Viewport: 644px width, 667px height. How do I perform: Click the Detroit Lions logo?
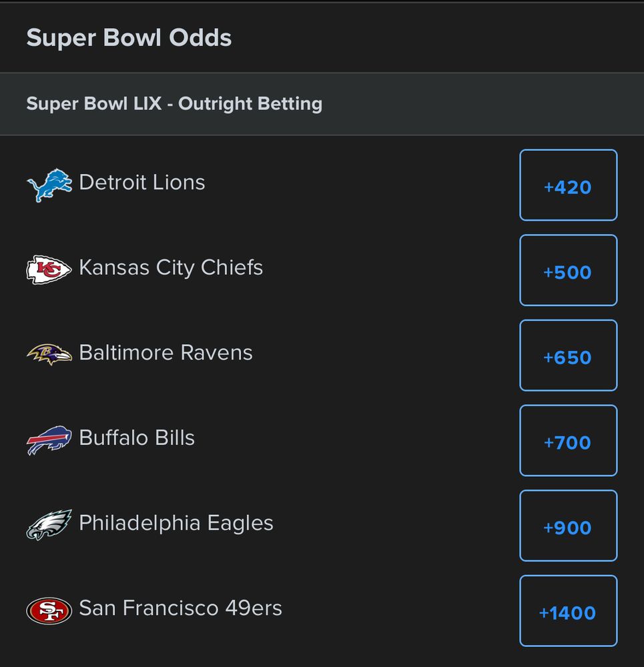pos(49,185)
